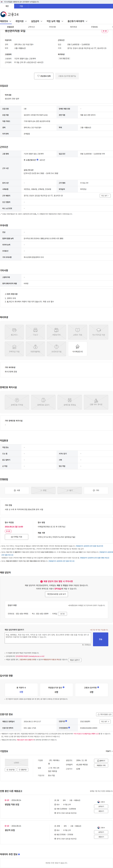Image resolution: width=113 pixels, height=868 pixels.
Task: Click the 식사제공(1식) benefit icon
Action: (77, 349)
